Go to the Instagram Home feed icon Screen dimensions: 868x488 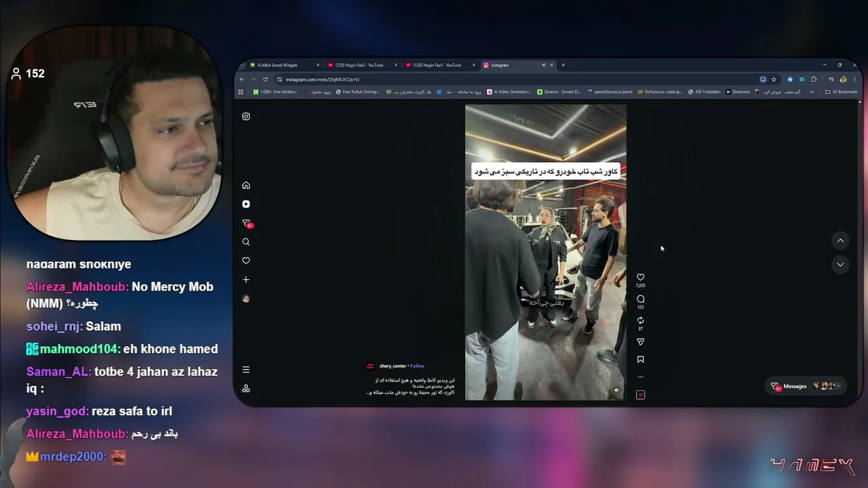tap(246, 185)
